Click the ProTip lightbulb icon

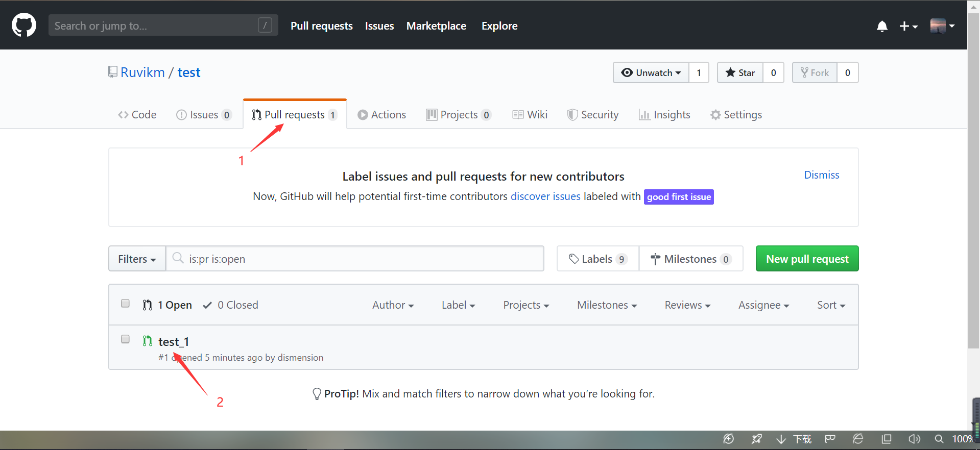pos(317,394)
